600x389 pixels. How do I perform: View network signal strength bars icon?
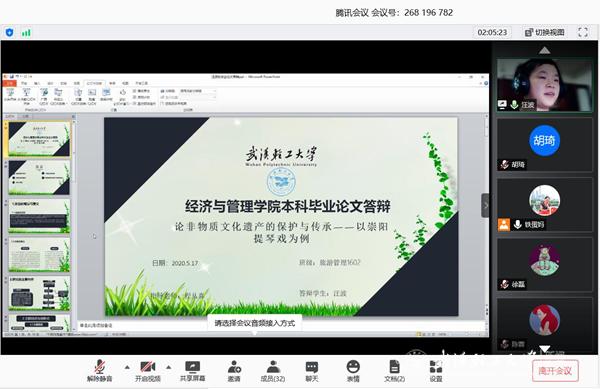point(26,33)
